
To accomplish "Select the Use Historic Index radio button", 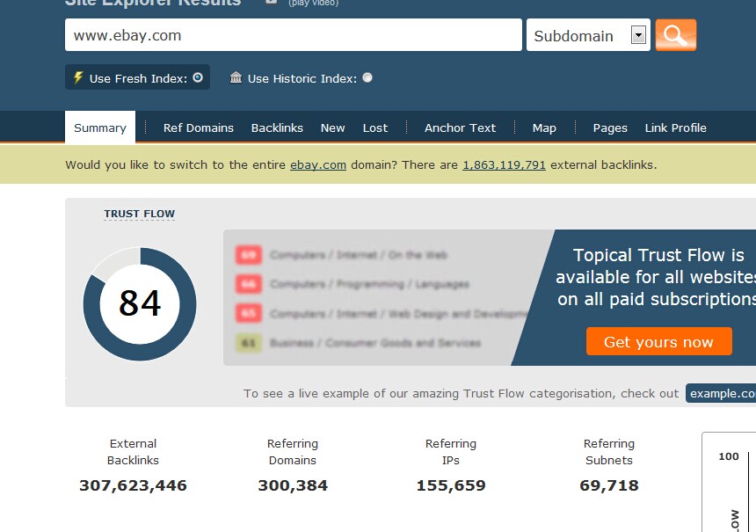I will (367, 77).
